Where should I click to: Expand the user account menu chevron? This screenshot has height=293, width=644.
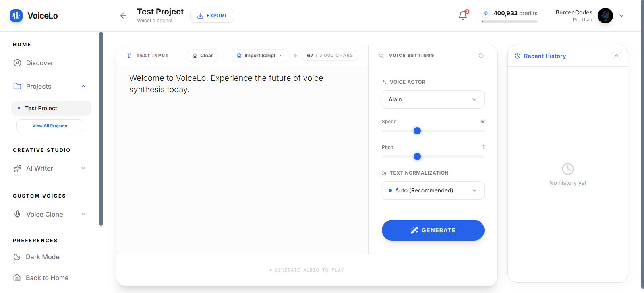(x=621, y=16)
